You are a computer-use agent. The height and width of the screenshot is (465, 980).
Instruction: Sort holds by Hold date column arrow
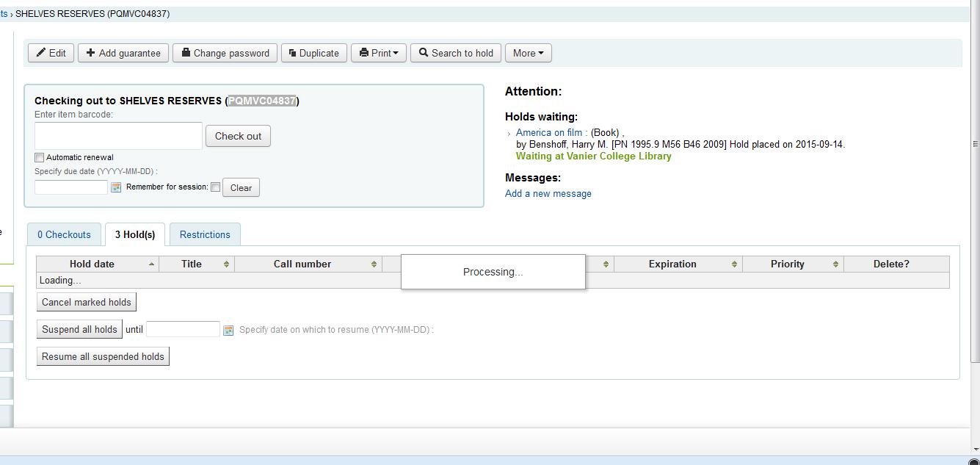[152, 264]
